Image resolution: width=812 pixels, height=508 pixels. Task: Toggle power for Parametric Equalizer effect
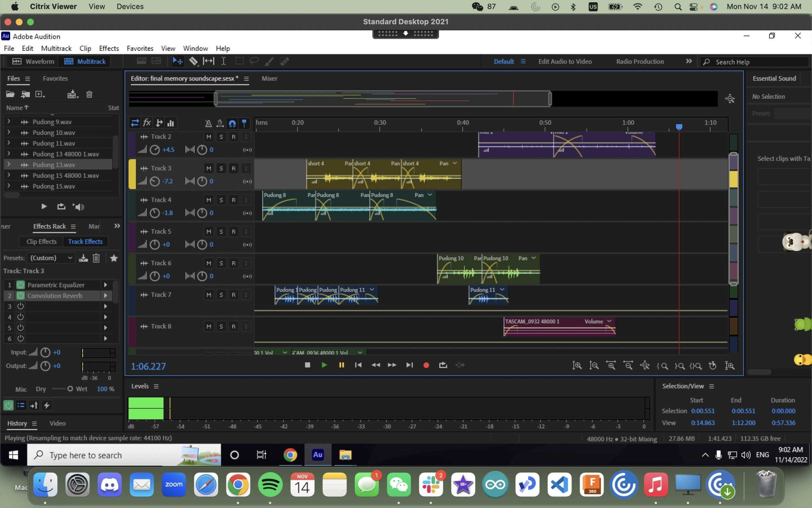pos(21,285)
